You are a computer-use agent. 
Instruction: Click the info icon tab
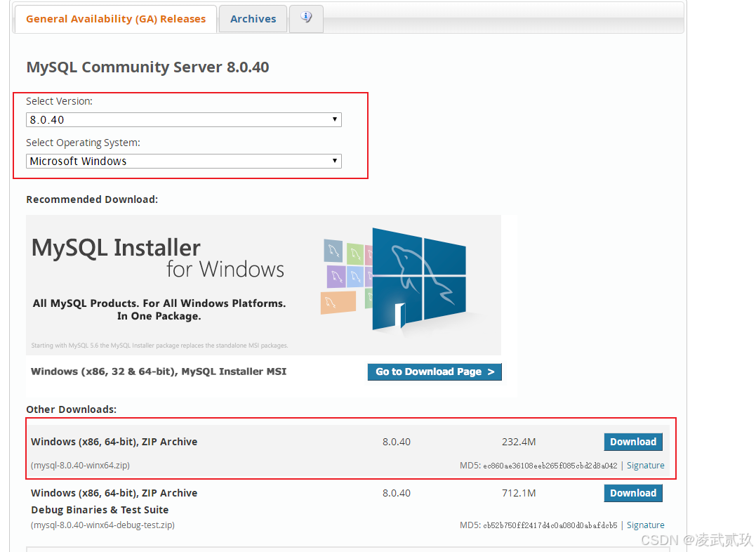(x=306, y=19)
